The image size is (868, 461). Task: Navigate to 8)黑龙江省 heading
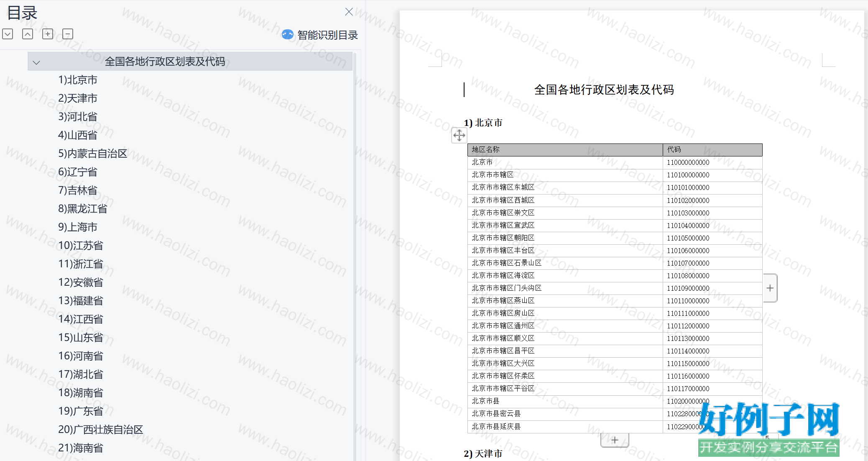[83, 209]
